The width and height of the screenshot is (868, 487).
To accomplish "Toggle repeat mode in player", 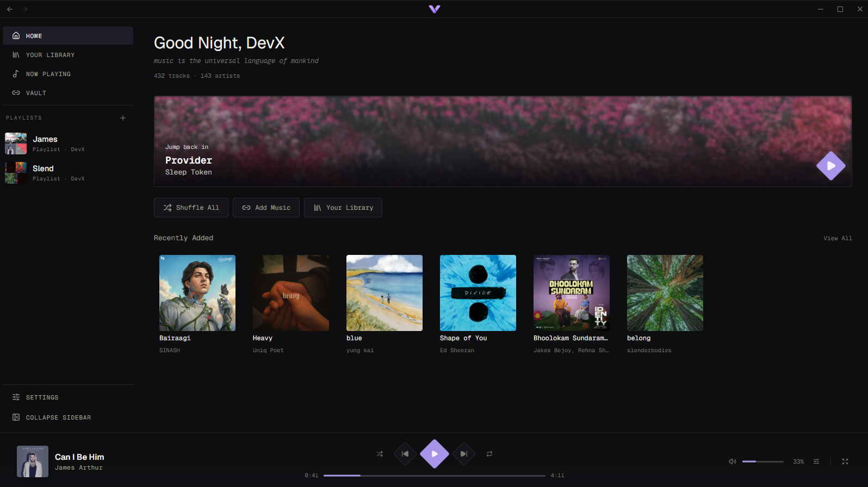I will point(489,454).
